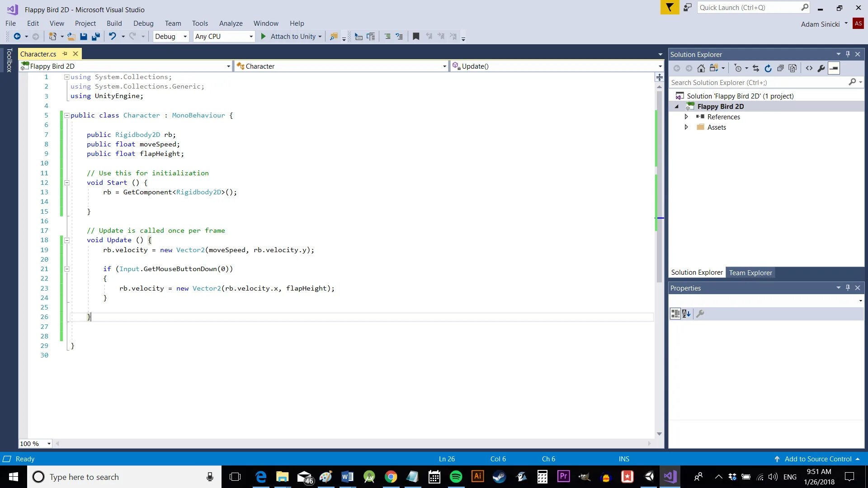This screenshot has height=488, width=868.
Task: Open the Debug configuration dropdown
Action: [x=185, y=37]
